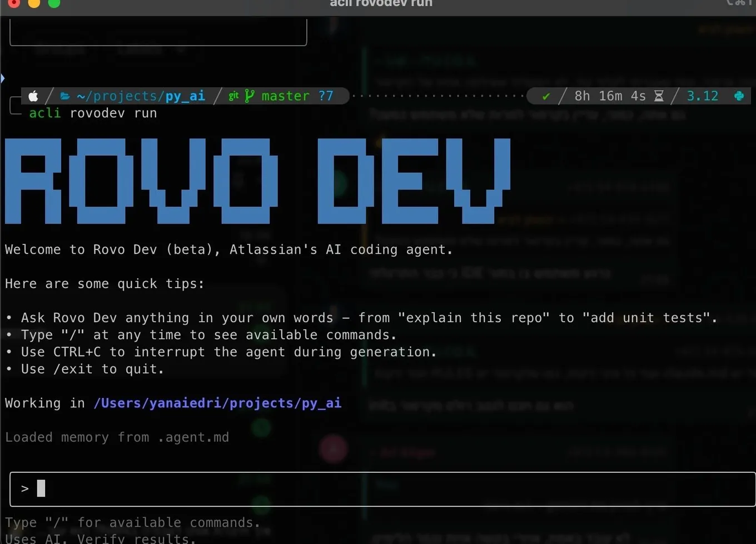
Task: Click the branch symbol next to master
Action: (250, 96)
